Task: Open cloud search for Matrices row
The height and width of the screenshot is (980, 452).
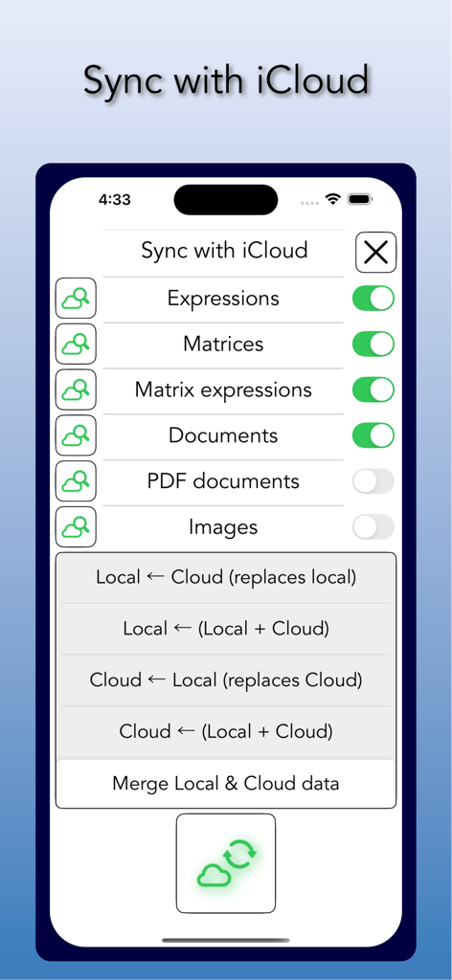Action: click(76, 344)
